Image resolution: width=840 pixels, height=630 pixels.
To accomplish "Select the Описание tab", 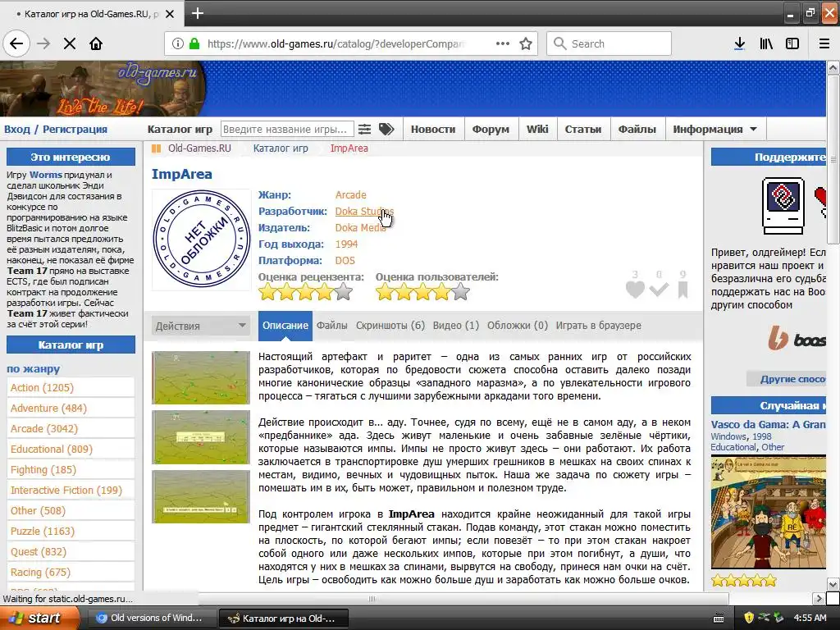I will [285, 326].
